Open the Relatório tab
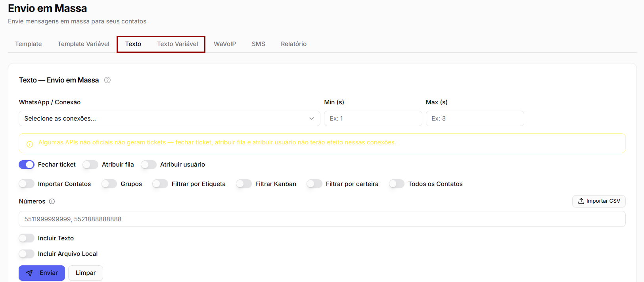This screenshot has width=644, height=282. pos(294,44)
